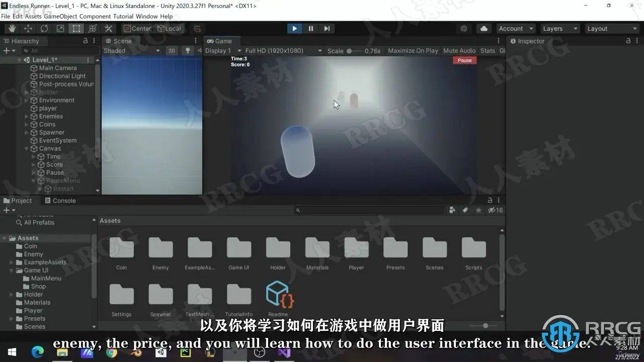Viewport: 644px width, 362px height.
Task: Toggle hidden packages visibility count
Action: pyautogui.click(x=496, y=210)
